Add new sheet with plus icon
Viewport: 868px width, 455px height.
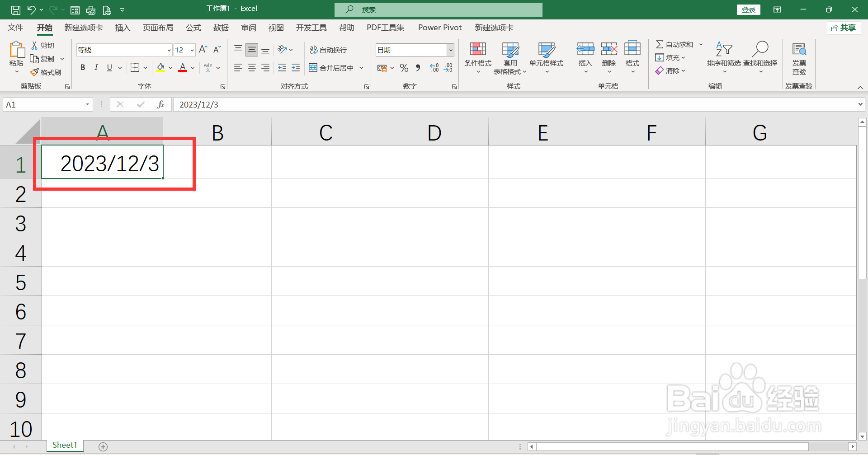coord(103,446)
